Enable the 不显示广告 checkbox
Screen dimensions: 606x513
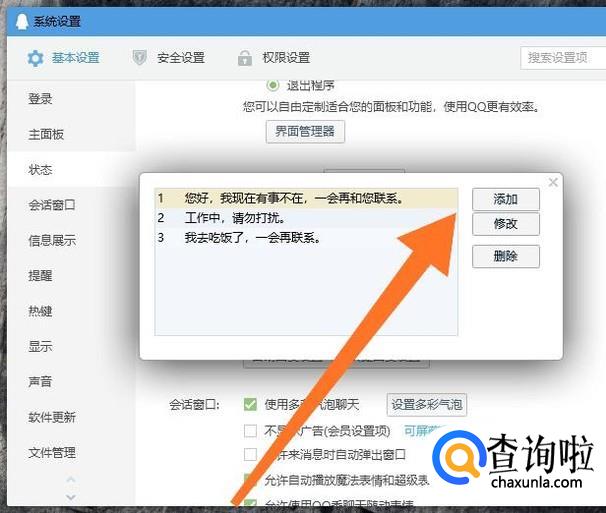coord(250,430)
